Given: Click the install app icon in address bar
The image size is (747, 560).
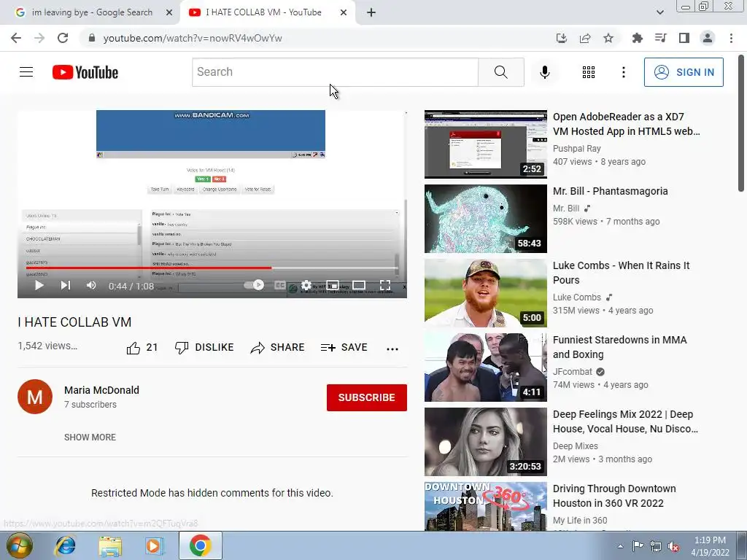Looking at the screenshot, I should click(x=561, y=38).
